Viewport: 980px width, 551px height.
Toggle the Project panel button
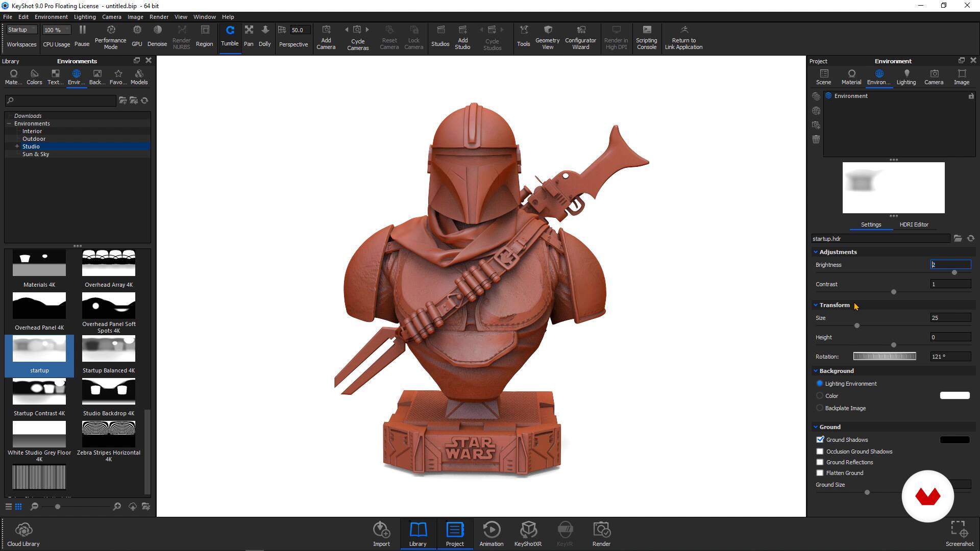coord(455,534)
